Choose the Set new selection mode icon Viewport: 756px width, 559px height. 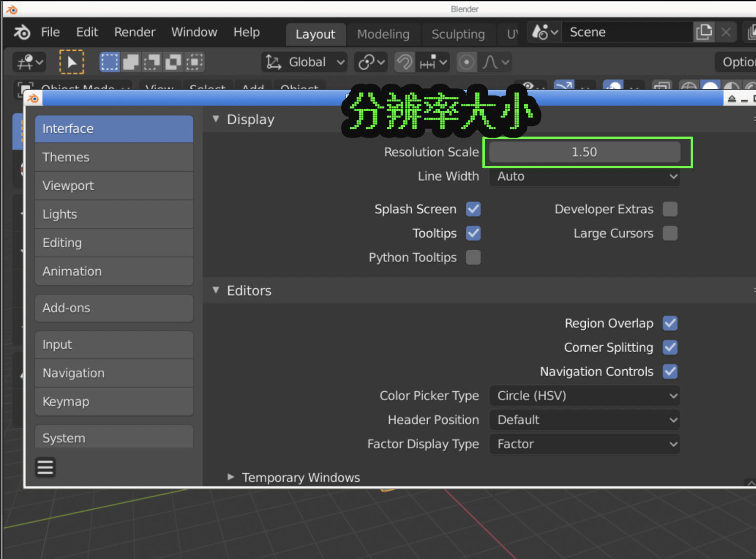pyautogui.click(x=109, y=62)
